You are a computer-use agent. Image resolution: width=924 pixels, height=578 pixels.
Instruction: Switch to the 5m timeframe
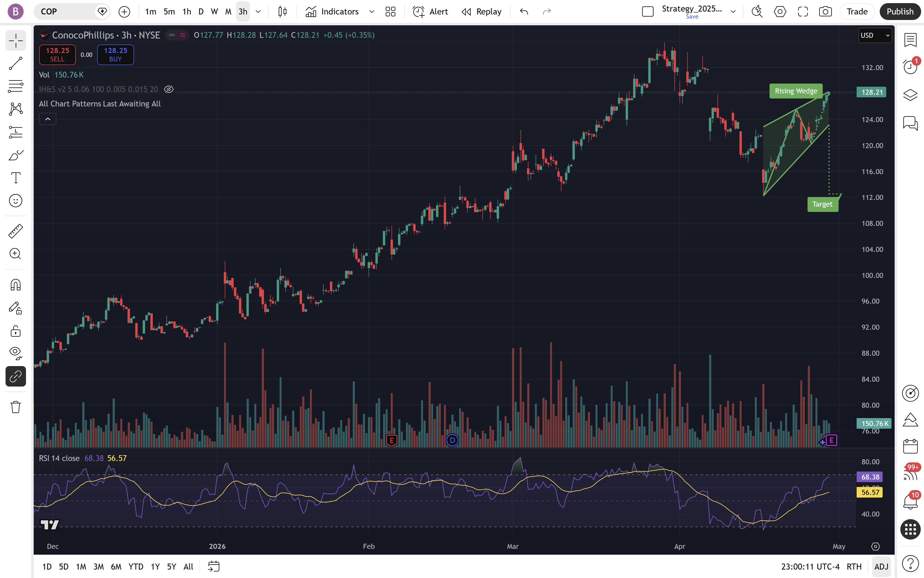169,12
